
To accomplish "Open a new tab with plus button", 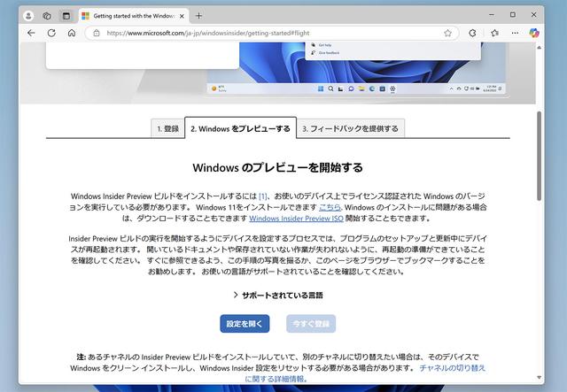I will click(x=198, y=16).
